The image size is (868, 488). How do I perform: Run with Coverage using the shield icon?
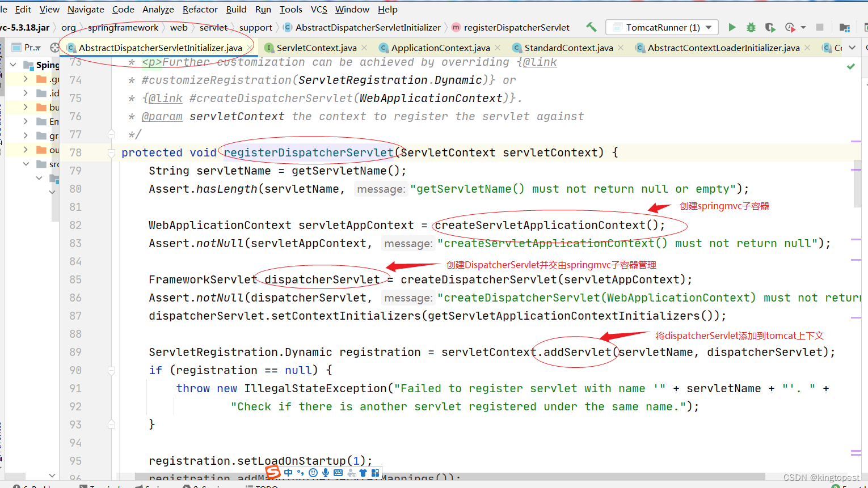pos(770,27)
